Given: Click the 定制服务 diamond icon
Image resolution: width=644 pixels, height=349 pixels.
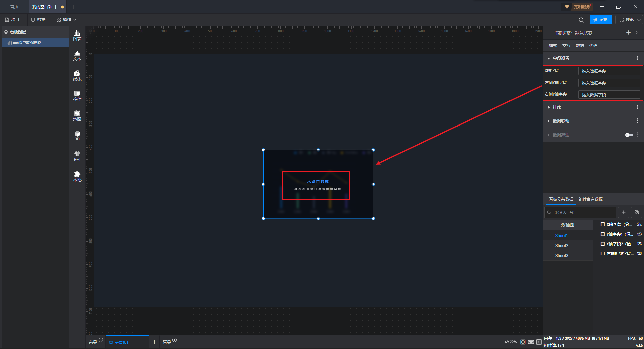Looking at the screenshot, I should (567, 7).
